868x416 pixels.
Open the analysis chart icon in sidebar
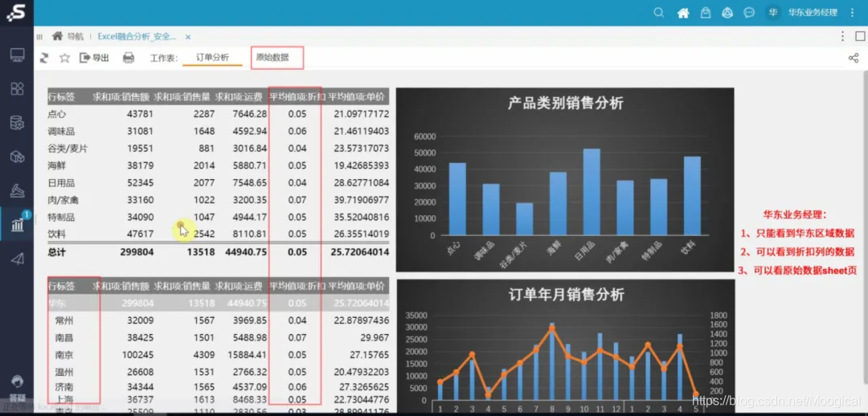[x=17, y=225]
